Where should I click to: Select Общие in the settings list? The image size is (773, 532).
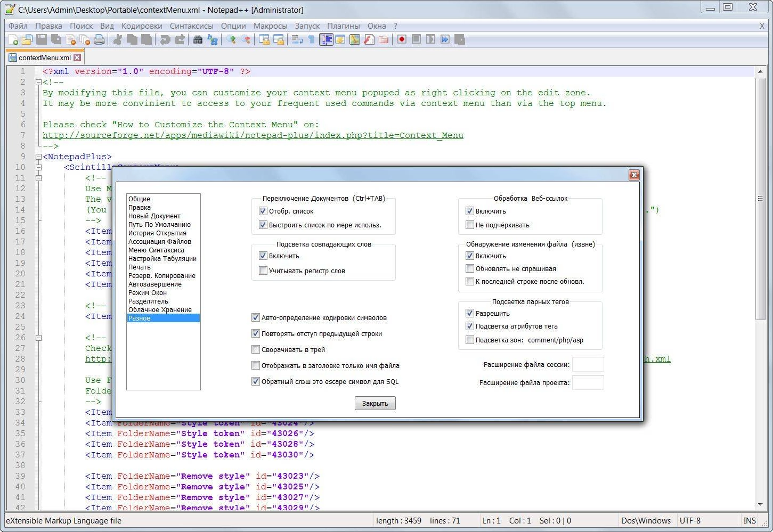(x=163, y=199)
